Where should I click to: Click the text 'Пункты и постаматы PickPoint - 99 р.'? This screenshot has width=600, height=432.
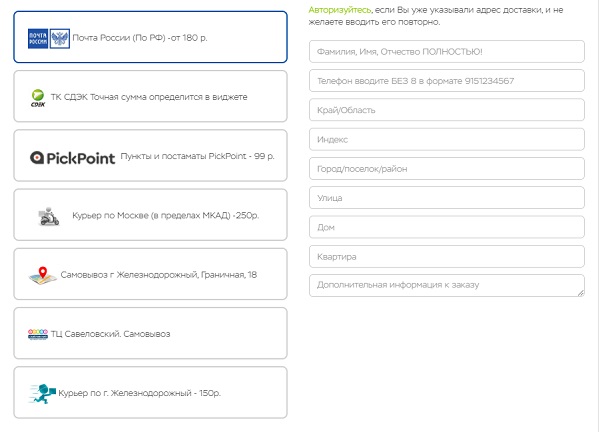coord(197,156)
